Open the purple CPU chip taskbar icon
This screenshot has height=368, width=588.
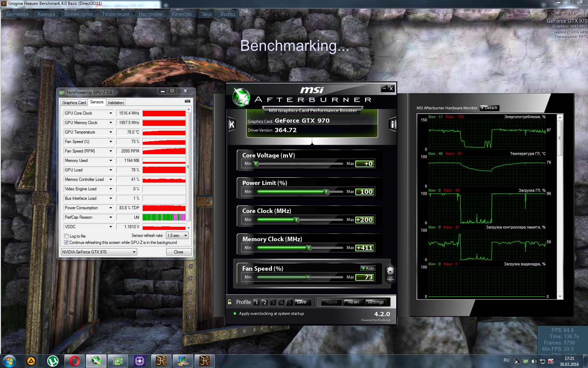click(140, 361)
